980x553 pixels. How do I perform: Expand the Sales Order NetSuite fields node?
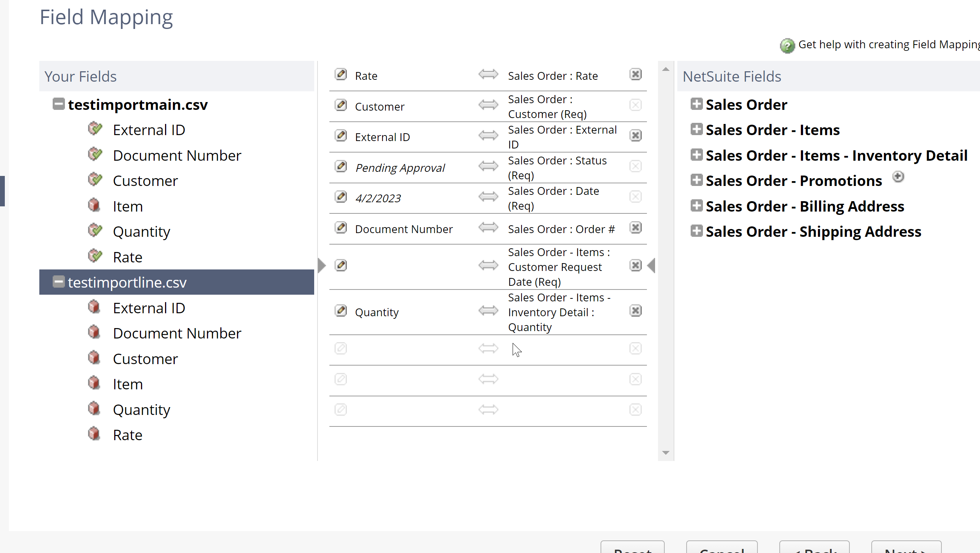coord(696,104)
